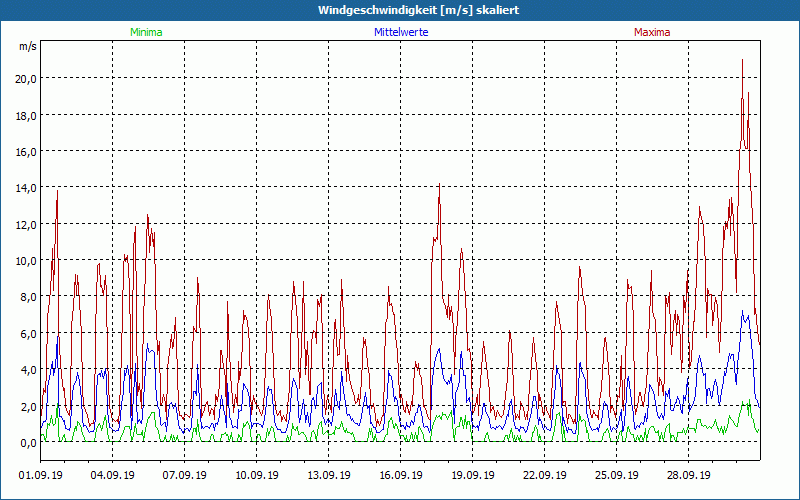Click the 04.09.19 date label
Screen dimensions: 800x500
[112, 476]
